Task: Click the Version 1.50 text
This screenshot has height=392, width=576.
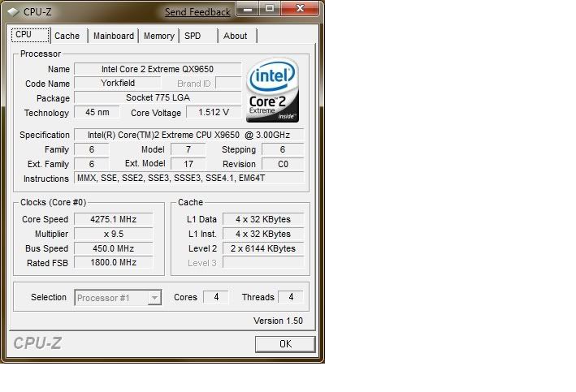Action: click(278, 321)
